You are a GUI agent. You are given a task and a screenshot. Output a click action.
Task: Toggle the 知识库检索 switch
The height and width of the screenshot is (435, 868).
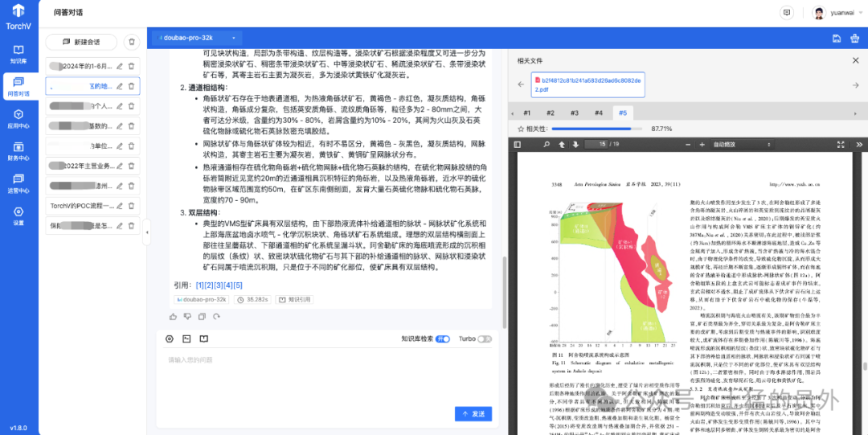[x=443, y=339]
